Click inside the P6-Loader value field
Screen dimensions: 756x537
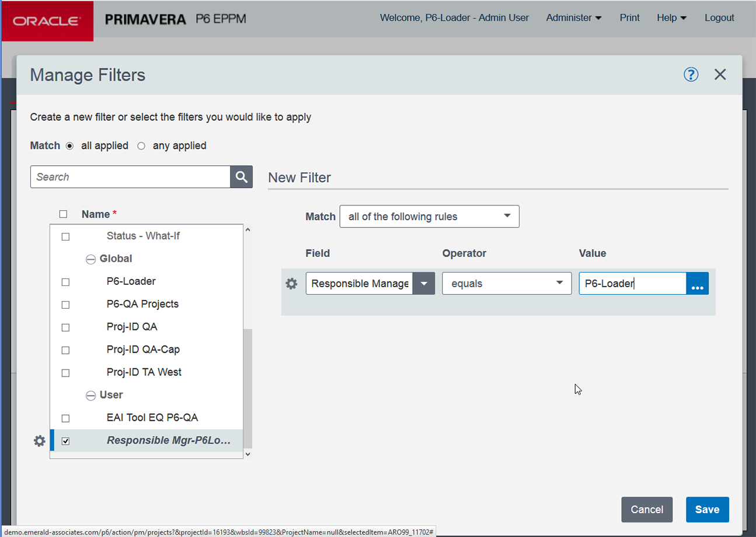(630, 283)
